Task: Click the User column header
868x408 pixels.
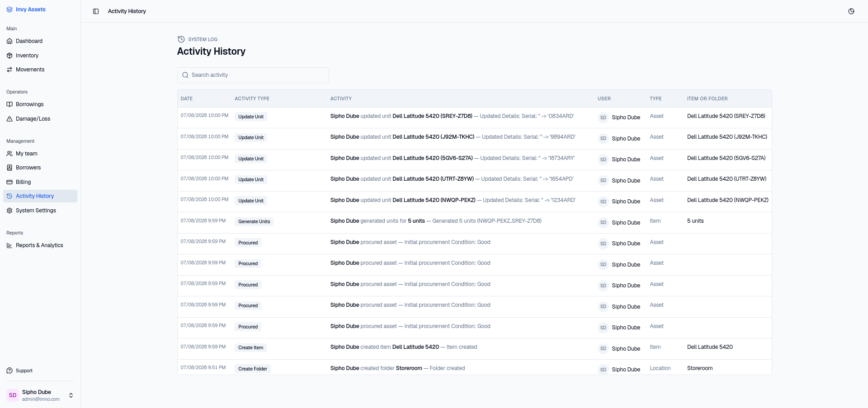Action: pos(604,98)
